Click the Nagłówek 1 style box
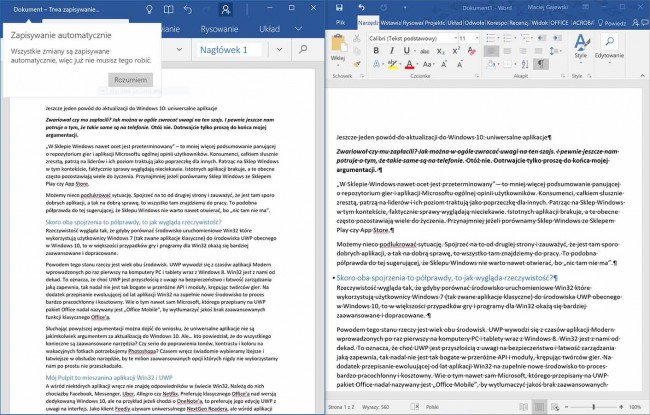 pyautogui.click(x=229, y=50)
